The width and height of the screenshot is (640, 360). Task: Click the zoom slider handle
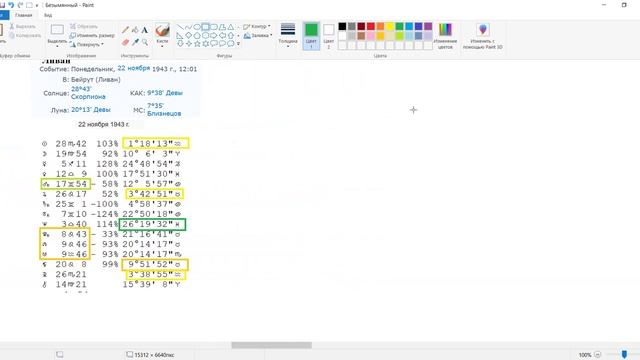624,355
